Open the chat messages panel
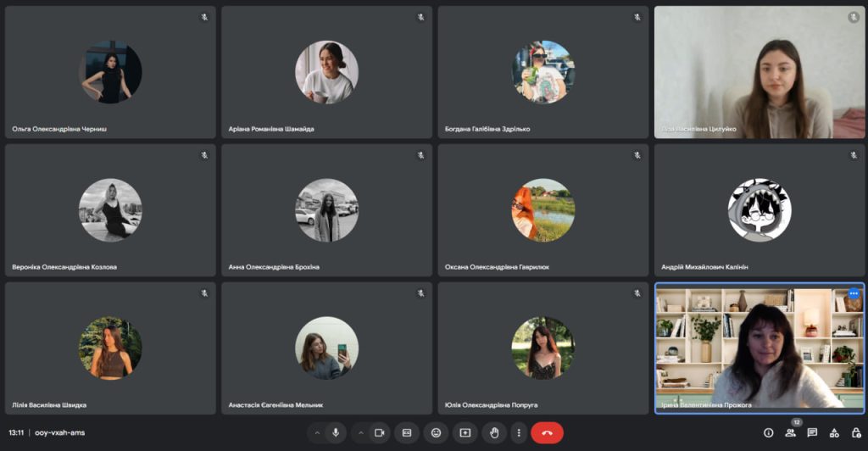This screenshot has height=451, width=868. pos(812,432)
